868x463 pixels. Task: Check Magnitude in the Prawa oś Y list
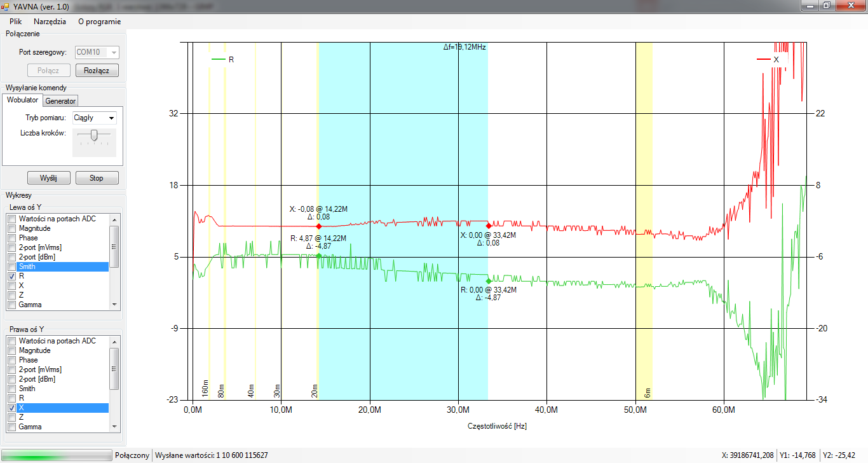pyautogui.click(x=11, y=350)
